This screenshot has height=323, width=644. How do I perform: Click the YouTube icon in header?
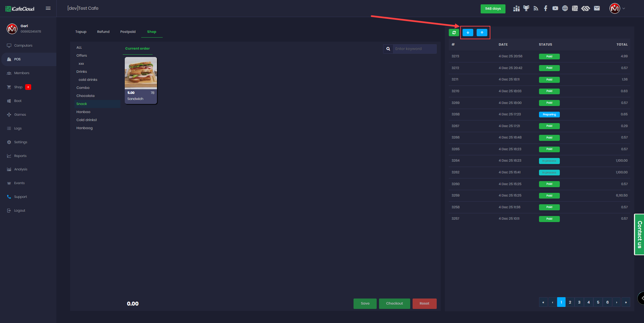click(x=555, y=8)
